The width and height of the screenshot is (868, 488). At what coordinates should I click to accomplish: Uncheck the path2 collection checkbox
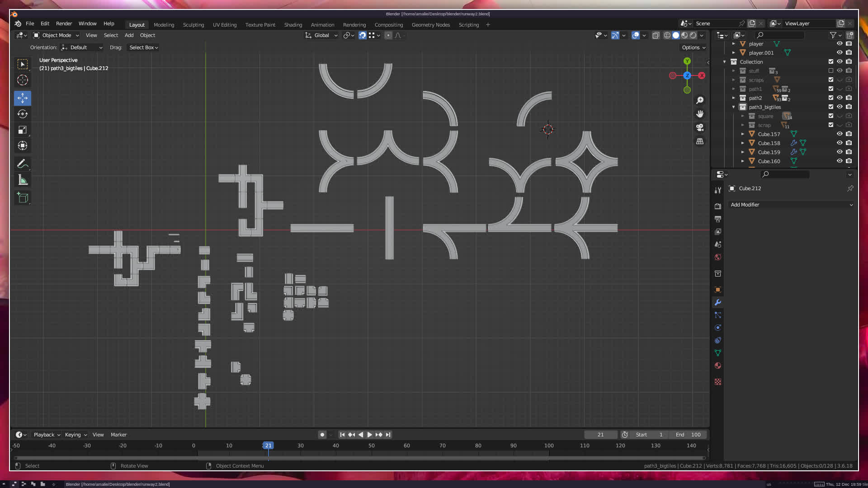click(x=831, y=98)
